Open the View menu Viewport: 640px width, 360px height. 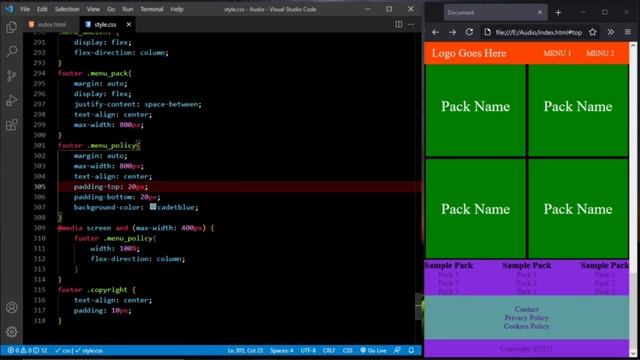tap(93, 9)
